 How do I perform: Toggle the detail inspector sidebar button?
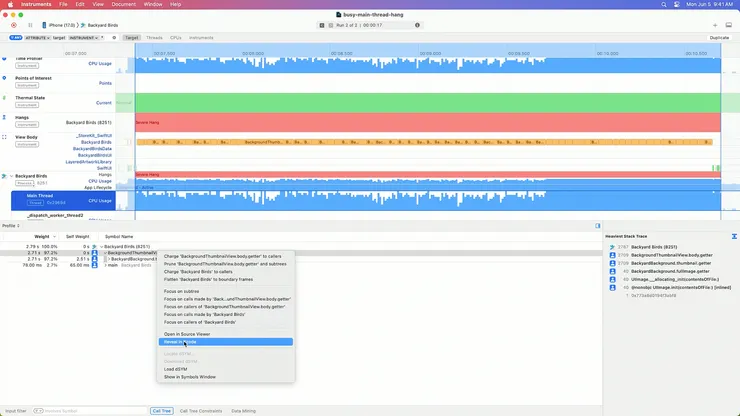click(x=597, y=226)
